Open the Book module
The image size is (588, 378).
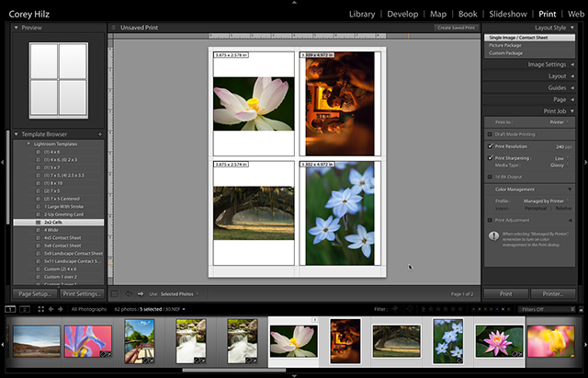click(x=468, y=15)
